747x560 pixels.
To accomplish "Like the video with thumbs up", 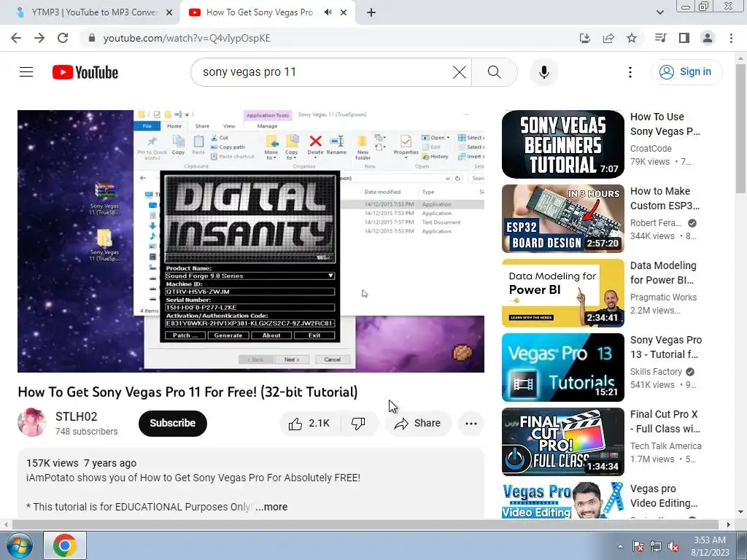I will (310, 424).
